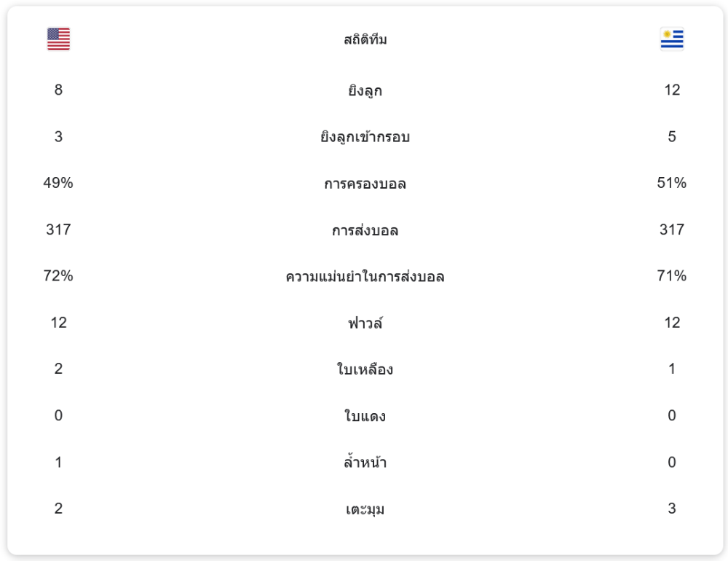This screenshot has height=561, width=728.
Task: Select the การส่งบอล passes label
Action: coord(365,230)
